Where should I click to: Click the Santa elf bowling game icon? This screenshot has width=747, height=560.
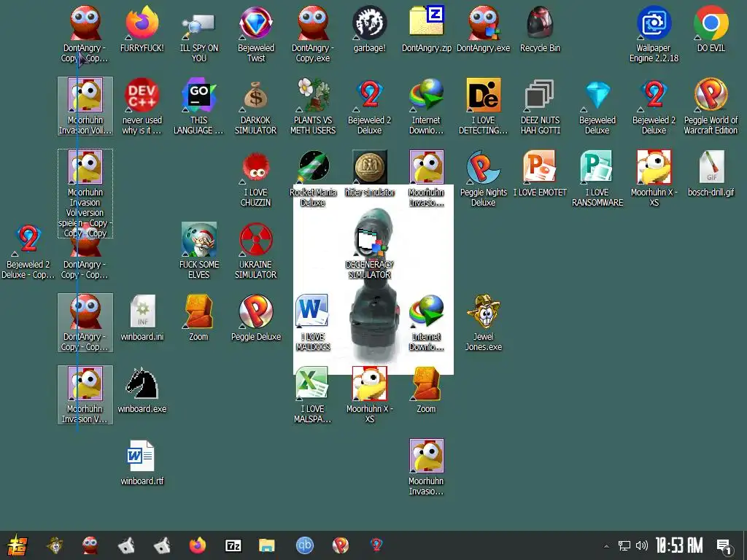(x=198, y=252)
